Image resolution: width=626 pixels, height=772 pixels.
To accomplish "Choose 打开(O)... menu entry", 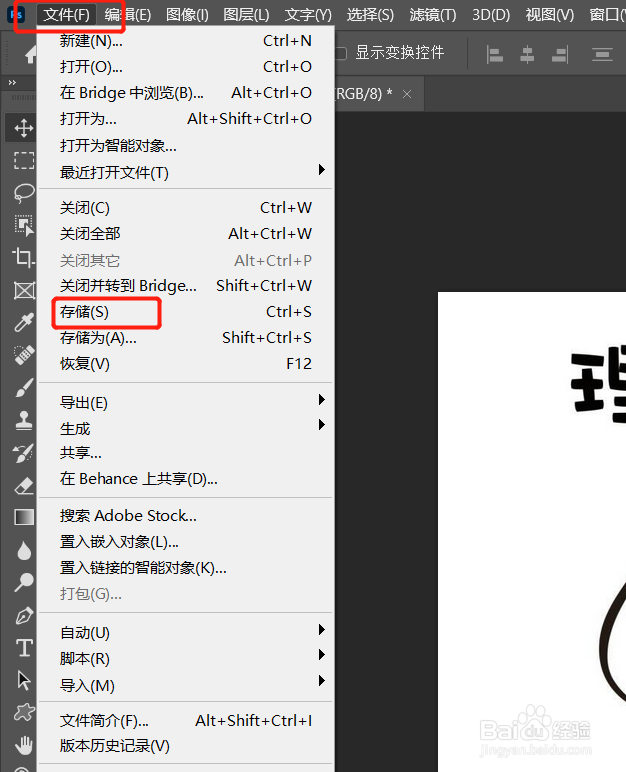I will [x=186, y=66].
